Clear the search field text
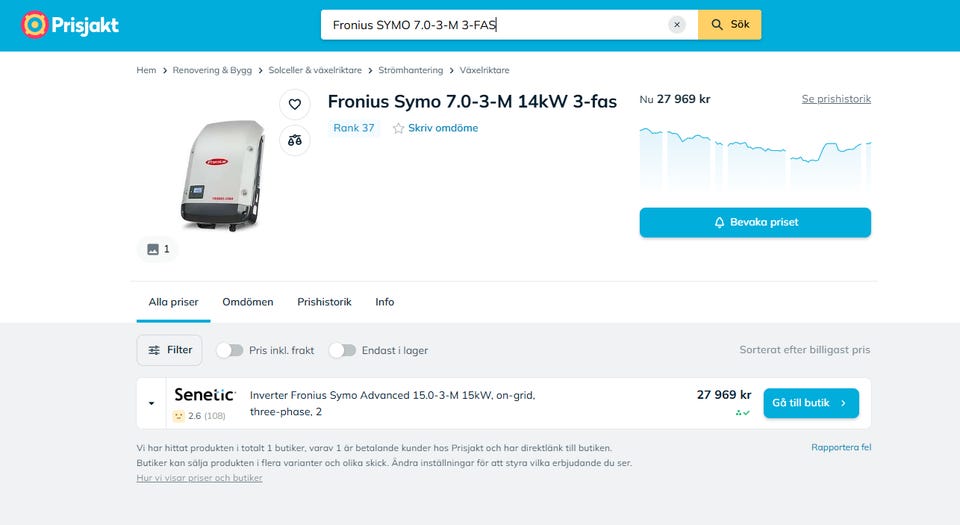Viewport: 960px width, 525px height. pyautogui.click(x=677, y=25)
